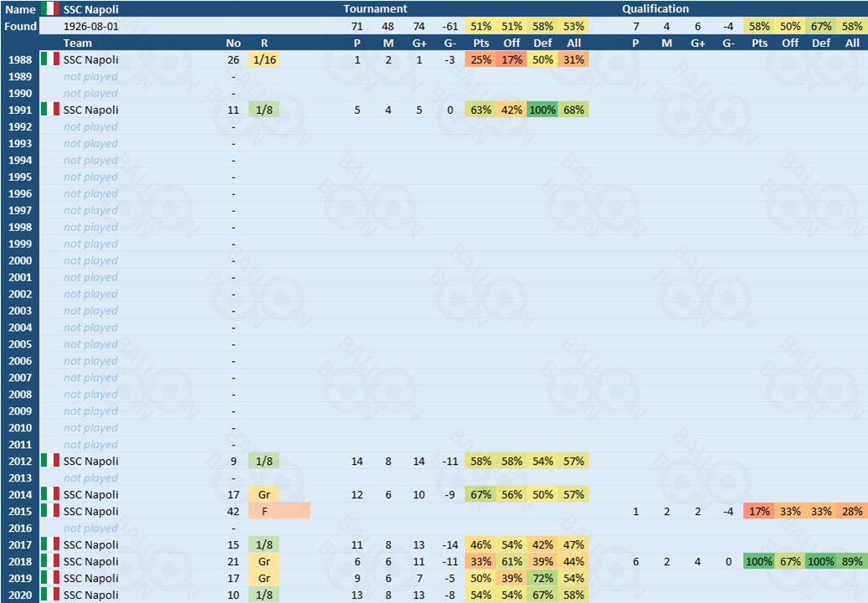Click the Italy flag in the 2012 row
This screenshot has width=868, height=603.
tap(50, 461)
